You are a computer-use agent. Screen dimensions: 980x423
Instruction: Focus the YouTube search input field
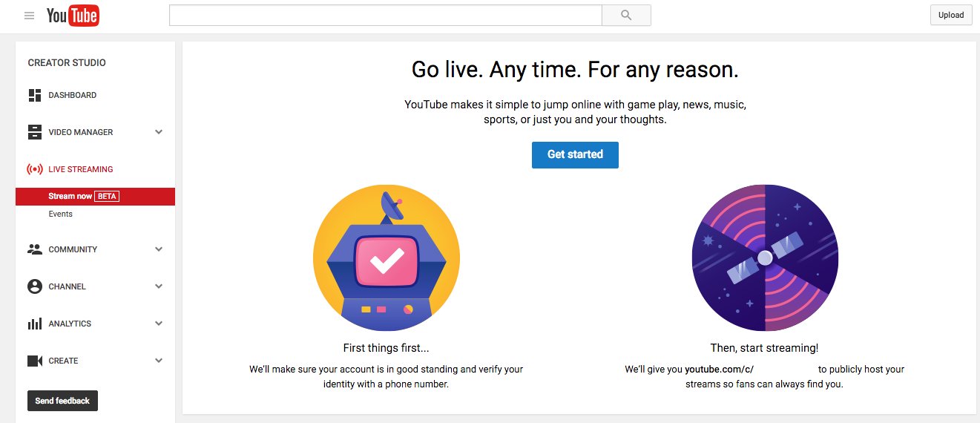point(385,15)
